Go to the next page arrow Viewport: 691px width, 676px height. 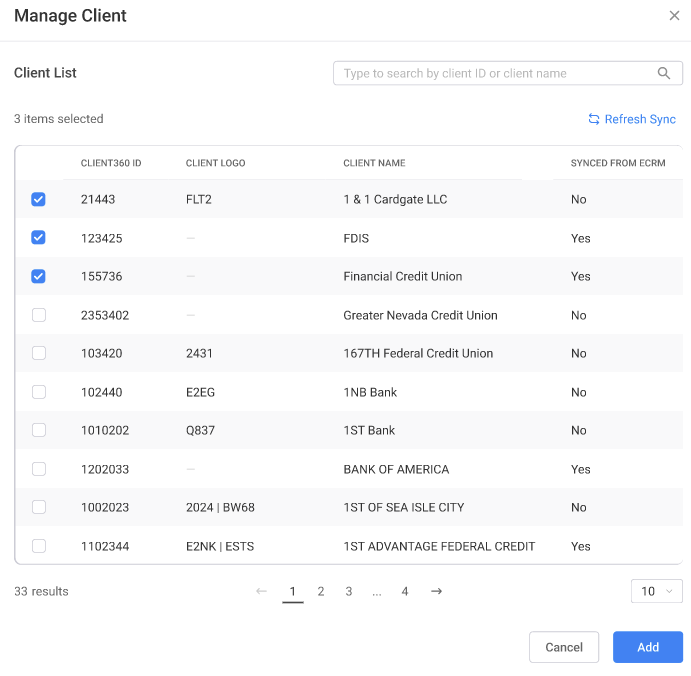436,591
